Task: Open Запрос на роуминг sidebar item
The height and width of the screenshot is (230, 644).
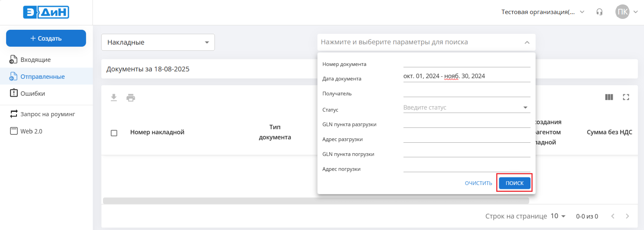Action: tap(47, 114)
